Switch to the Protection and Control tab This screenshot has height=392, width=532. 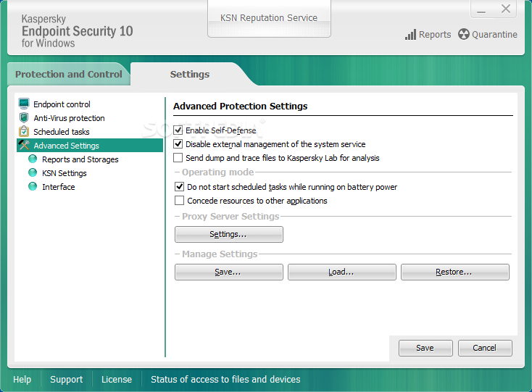point(69,74)
